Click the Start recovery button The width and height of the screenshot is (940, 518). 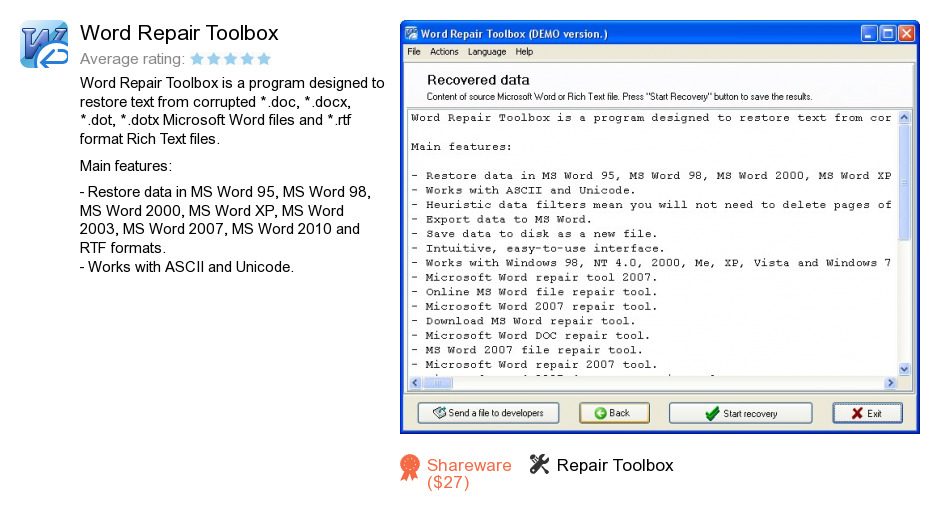click(x=740, y=413)
